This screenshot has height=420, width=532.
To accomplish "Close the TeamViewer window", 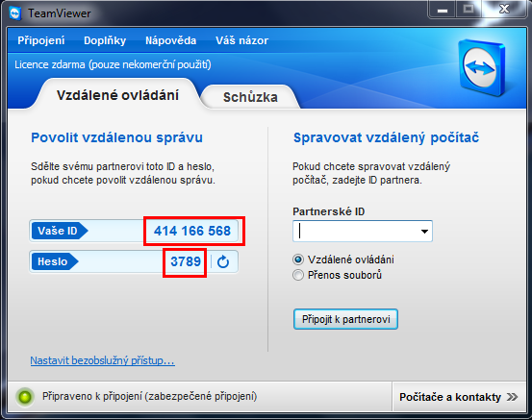I will point(504,10).
